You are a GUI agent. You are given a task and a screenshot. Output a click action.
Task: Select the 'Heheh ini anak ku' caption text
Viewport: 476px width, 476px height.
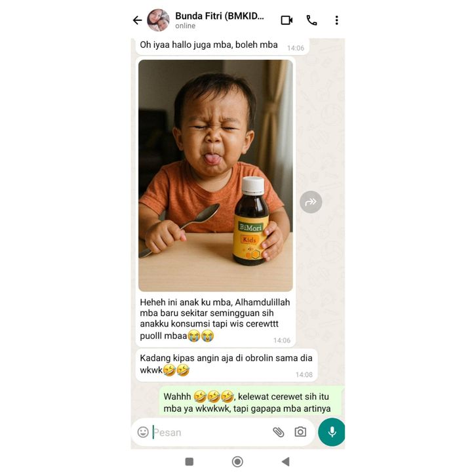click(x=215, y=319)
